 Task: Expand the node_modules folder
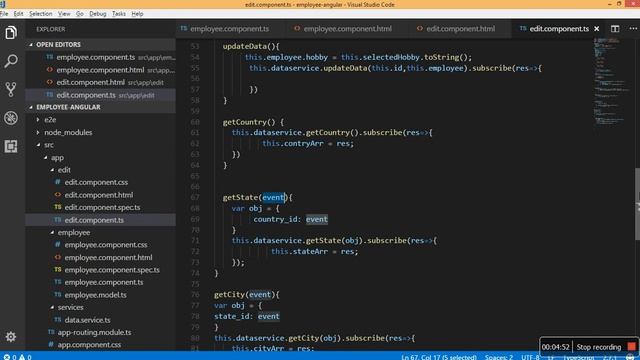coord(38,132)
